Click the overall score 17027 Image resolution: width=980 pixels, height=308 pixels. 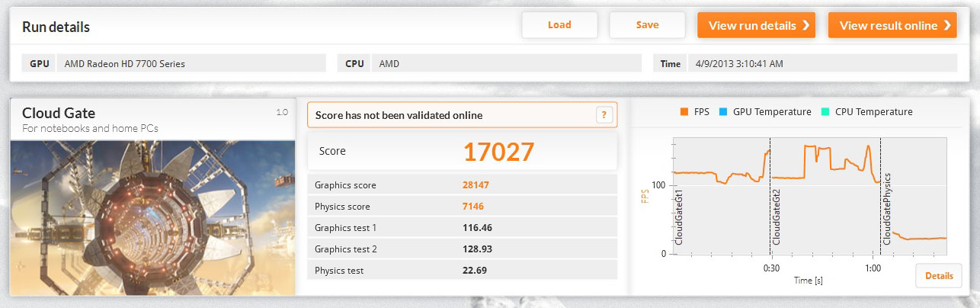tap(499, 152)
